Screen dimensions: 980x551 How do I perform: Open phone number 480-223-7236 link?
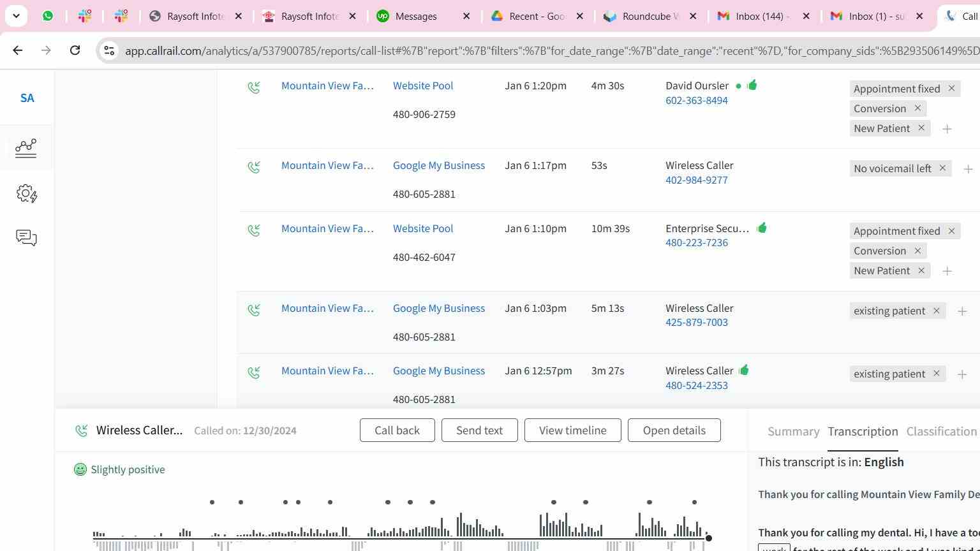point(696,242)
